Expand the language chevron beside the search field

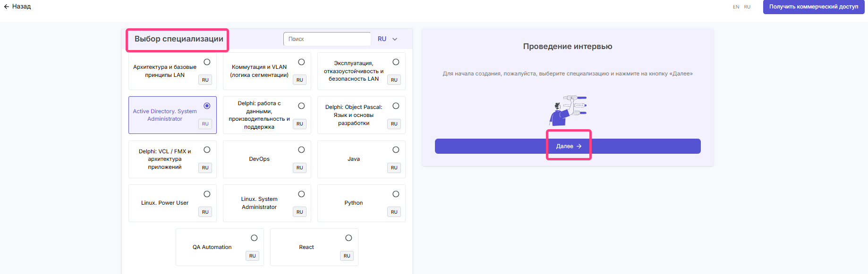(395, 39)
